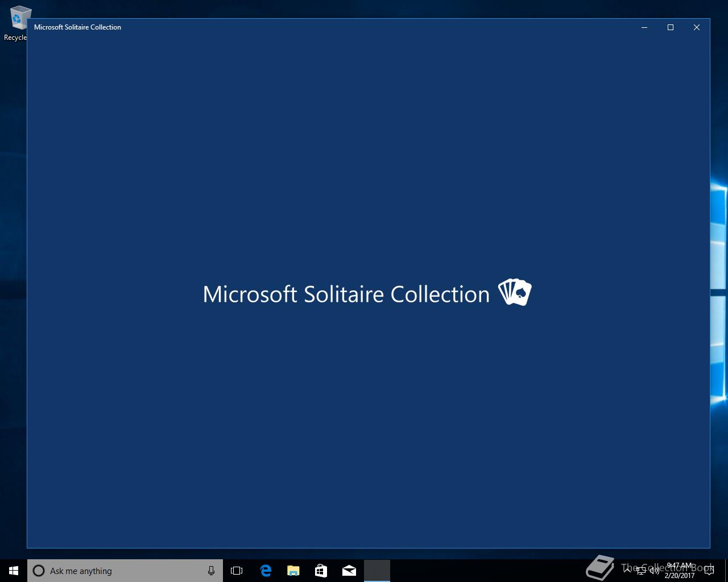Image resolution: width=728 pixels, height=582 pixels.
Task: Click the Show desktop strip beside Action Center
Action: (x=726, y=571)
